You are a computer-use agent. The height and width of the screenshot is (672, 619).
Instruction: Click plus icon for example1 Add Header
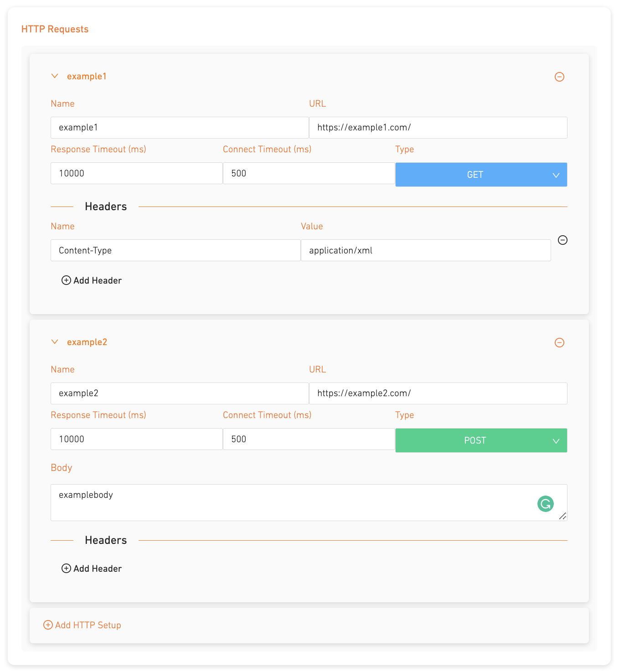click(66, 280)
